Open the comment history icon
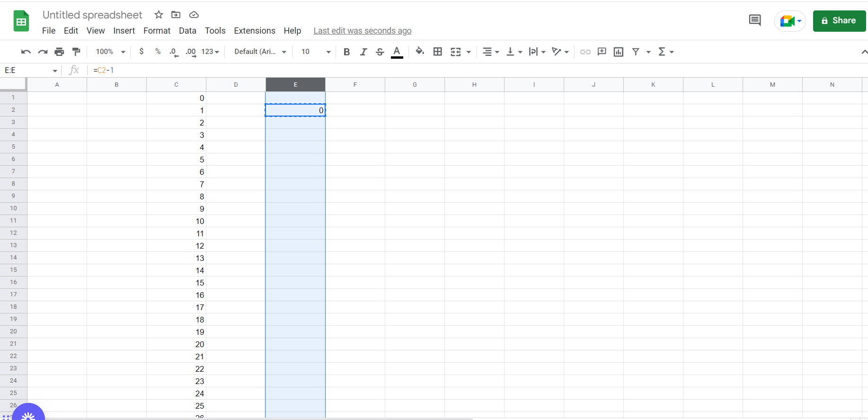 pyautogui.click(x=754, y=20)
